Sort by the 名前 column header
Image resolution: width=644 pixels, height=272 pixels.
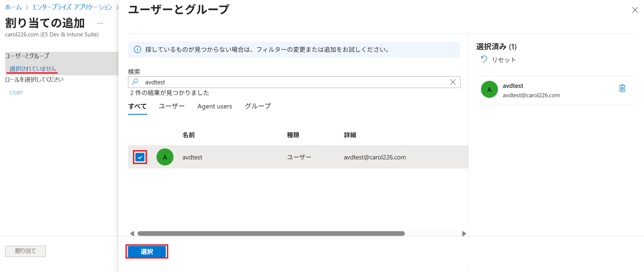tap(189, 135)
